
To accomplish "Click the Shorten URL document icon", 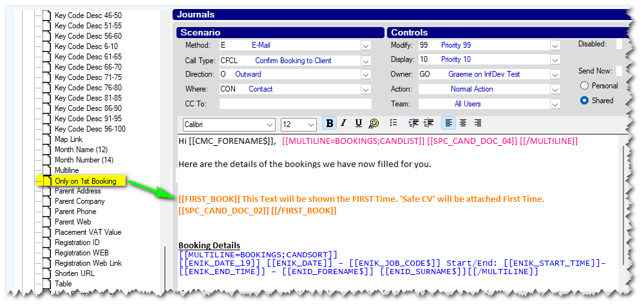I will tap(48, 273).
